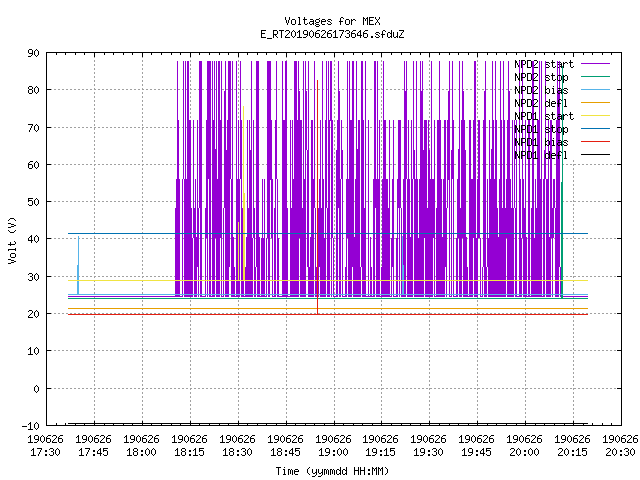Click the x-axis time label 18:15
640x480 pixels.
point(189,452)
